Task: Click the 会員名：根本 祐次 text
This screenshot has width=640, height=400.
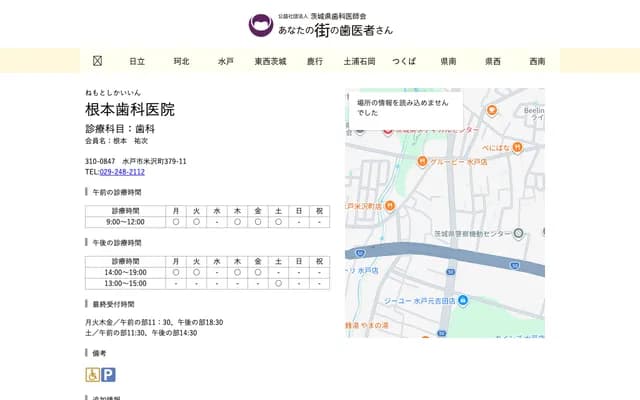Action: 116,141
